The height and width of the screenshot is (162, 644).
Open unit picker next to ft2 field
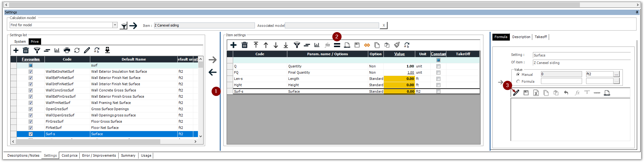pos(616,74)
